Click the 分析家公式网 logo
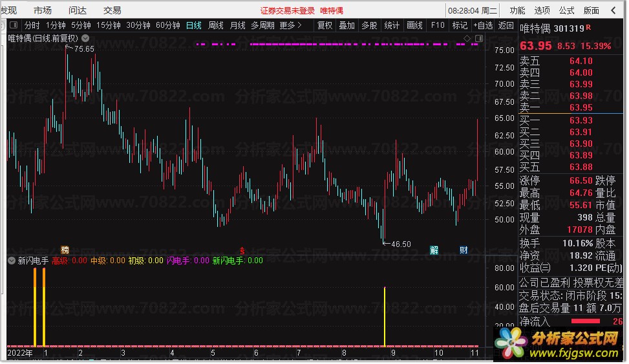The height and width of the screenshot is (364, 629). click(559, 343)
